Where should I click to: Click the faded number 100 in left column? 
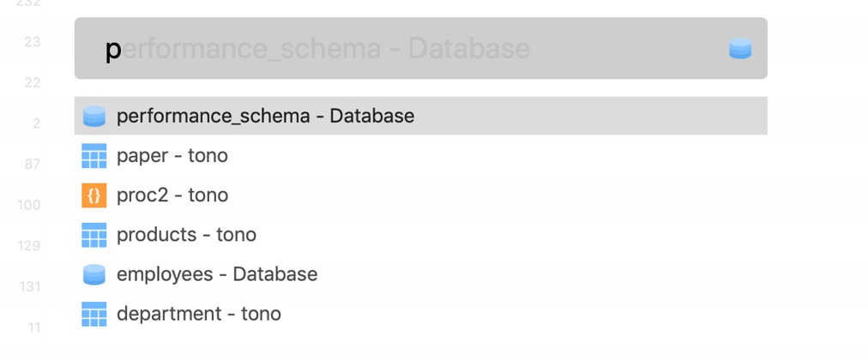[x=29, y=205]
